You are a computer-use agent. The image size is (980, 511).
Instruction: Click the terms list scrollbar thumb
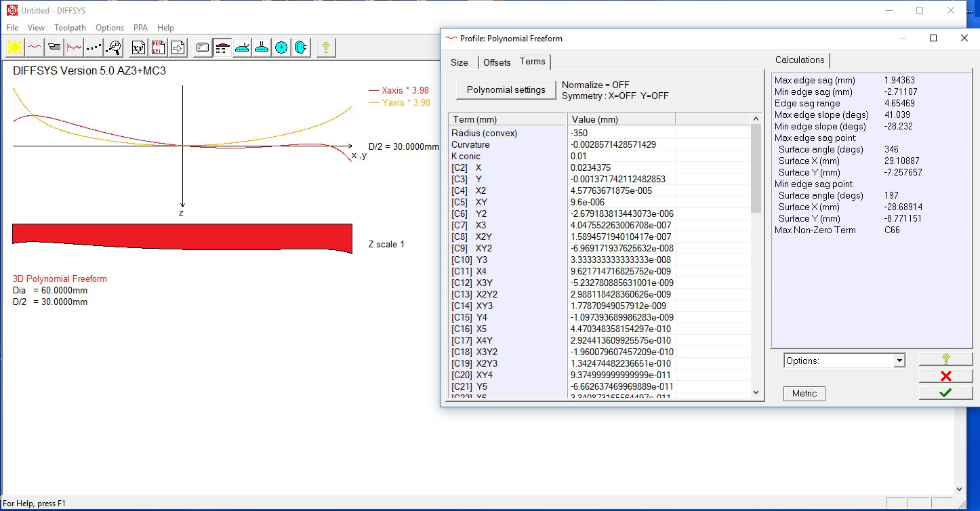pyautogui.click(x=756, y=168)
